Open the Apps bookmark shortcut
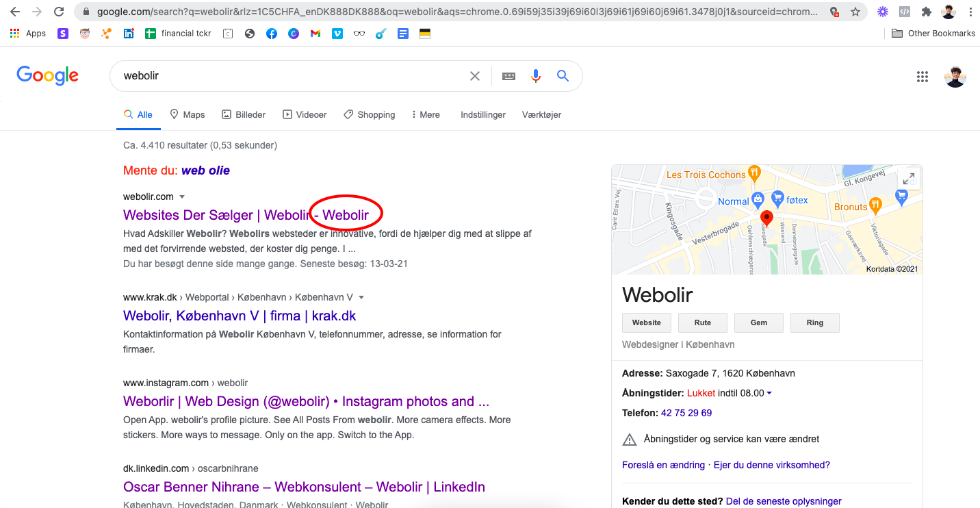The image size is (980, 508). coord(28,33)
